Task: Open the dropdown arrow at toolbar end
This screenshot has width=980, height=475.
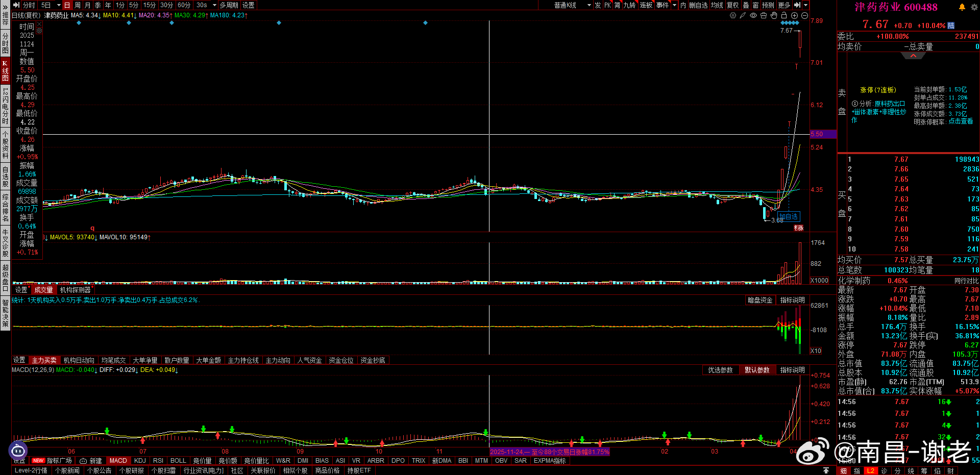Action: [805, 5]
